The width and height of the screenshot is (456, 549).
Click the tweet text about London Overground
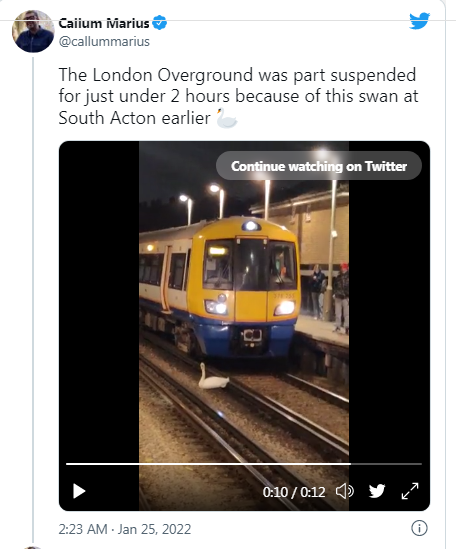(x=238, y=96)
